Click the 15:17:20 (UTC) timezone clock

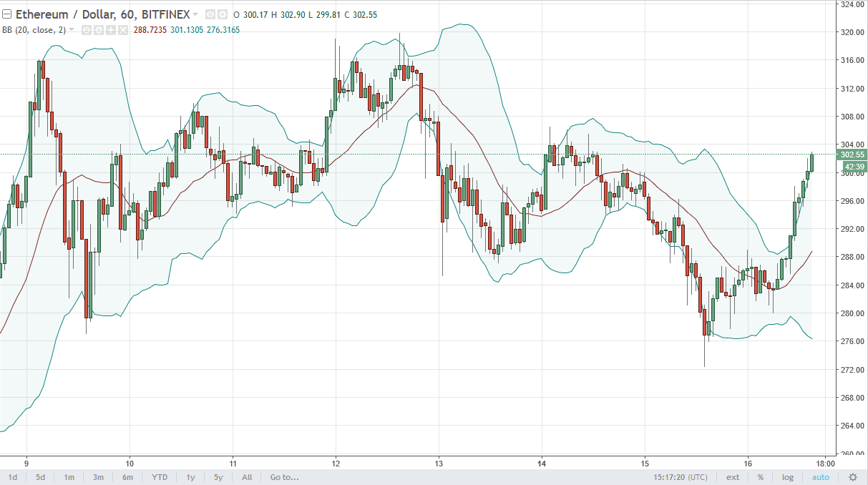[x=683, y=477]
